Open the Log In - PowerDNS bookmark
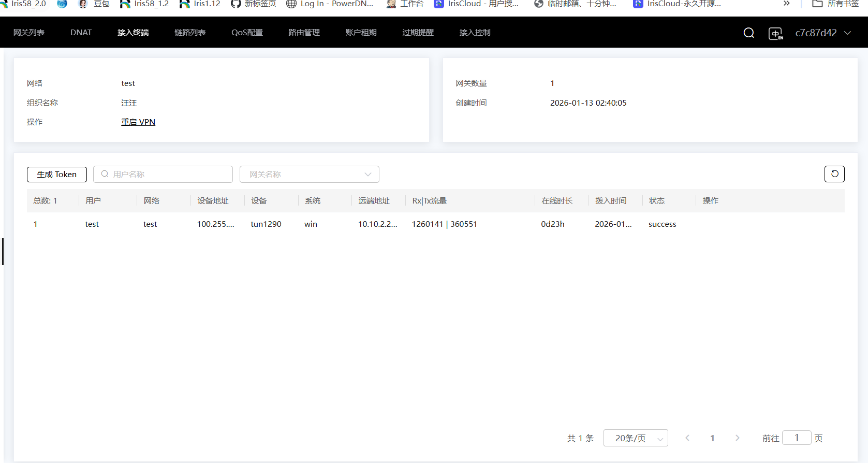Image resolution: width=868 pixels, height=463 pixels. click(x=330, y=4)
